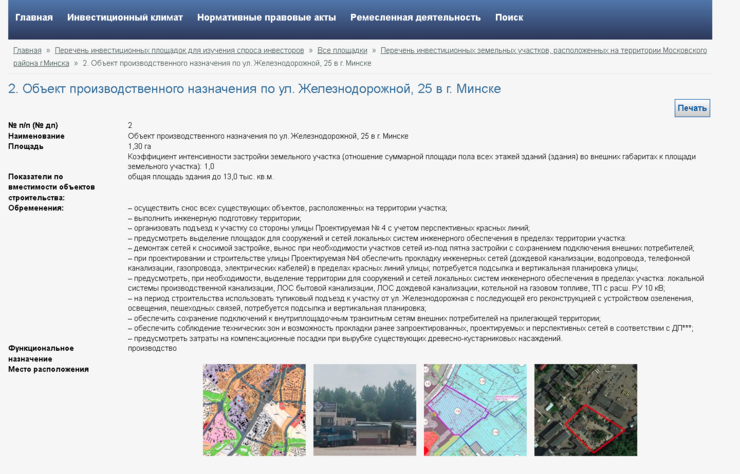Screen dimensions: 740x474
Task: Go to Нормативные правовые акты section
Action: [266, 18]
